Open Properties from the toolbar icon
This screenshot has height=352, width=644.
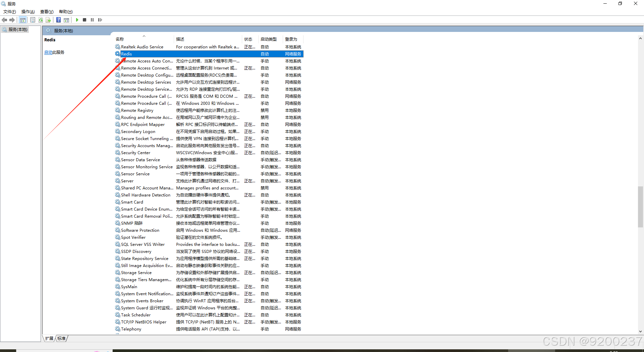tap(33, 20)
